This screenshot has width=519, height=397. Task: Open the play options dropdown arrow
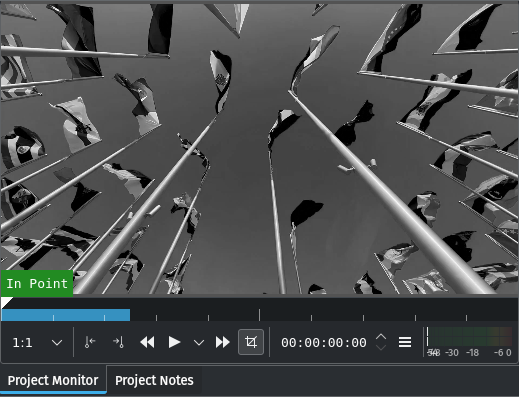click(199, 342)
